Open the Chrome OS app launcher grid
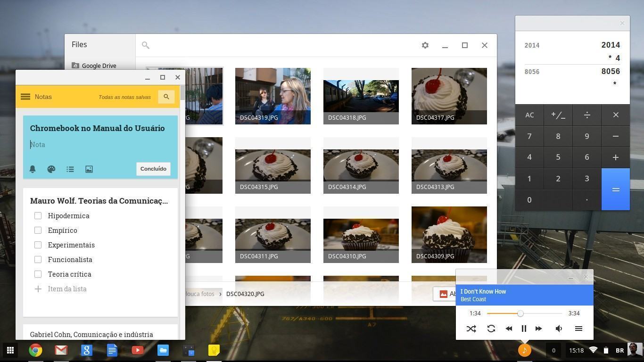 [10, 350]
